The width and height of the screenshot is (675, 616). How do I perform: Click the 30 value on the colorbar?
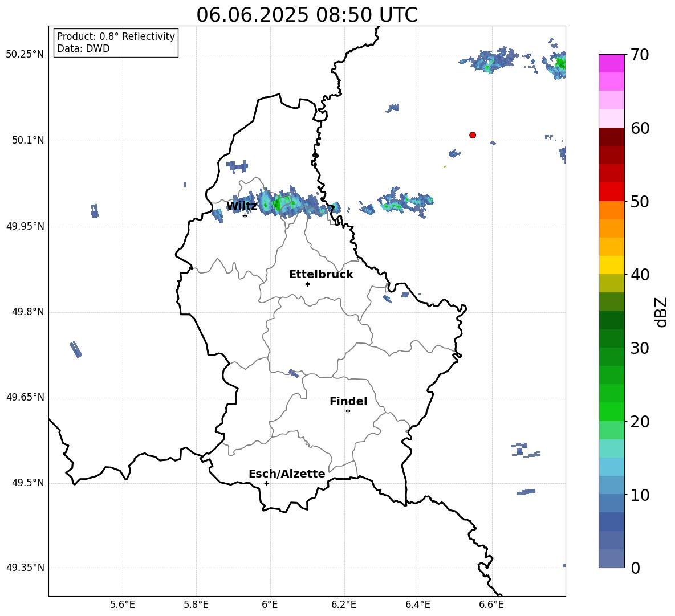point(640,348)
